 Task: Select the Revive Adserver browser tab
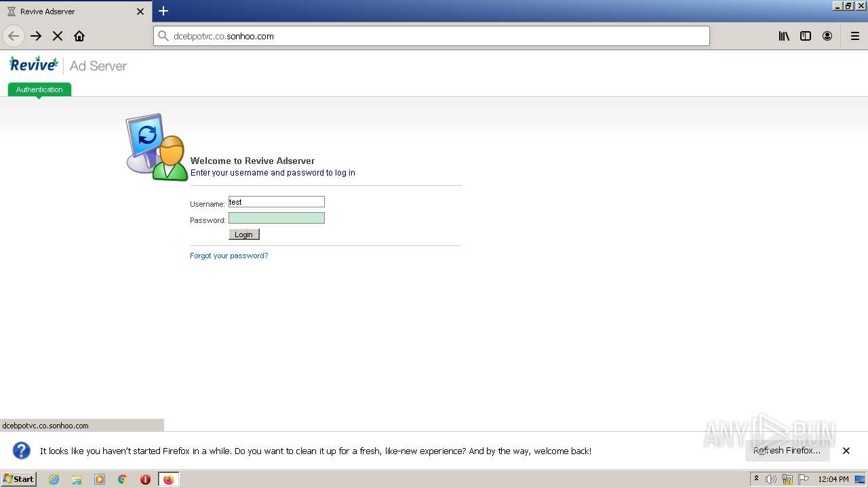pyautogui.click(x=76, y=12)
